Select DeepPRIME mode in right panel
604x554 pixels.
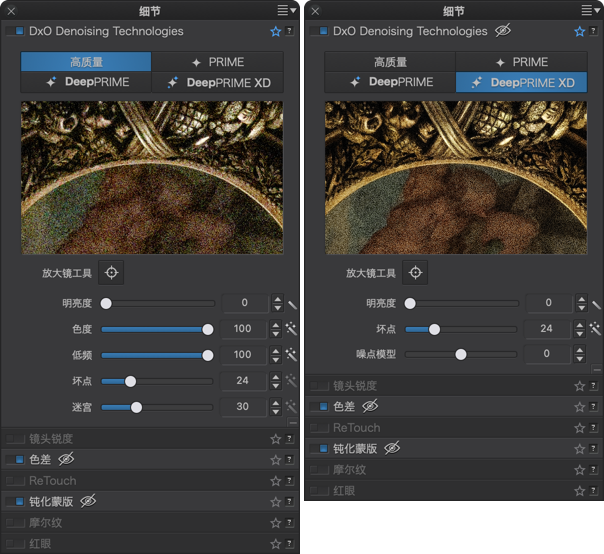(x=390, y=82)
